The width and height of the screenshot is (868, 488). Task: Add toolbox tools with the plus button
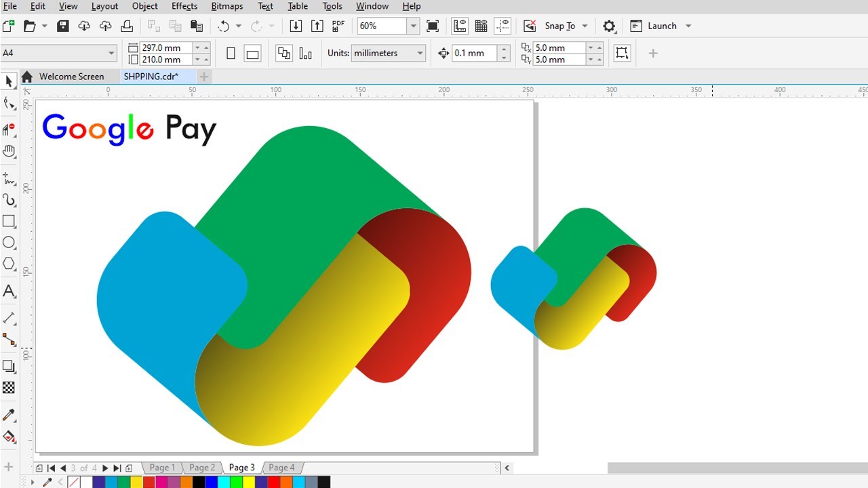pos(9,467)
